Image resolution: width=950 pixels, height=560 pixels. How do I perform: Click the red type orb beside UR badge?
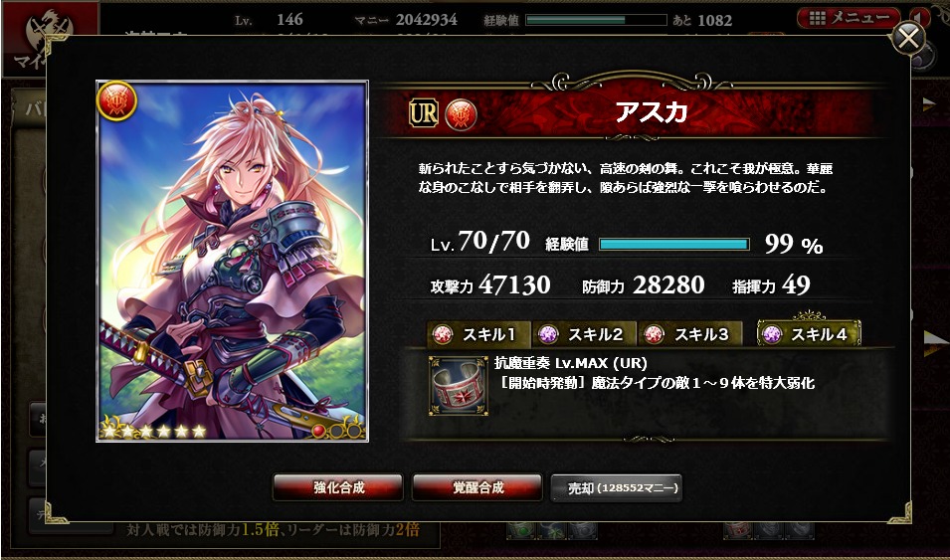click(461, 114)
